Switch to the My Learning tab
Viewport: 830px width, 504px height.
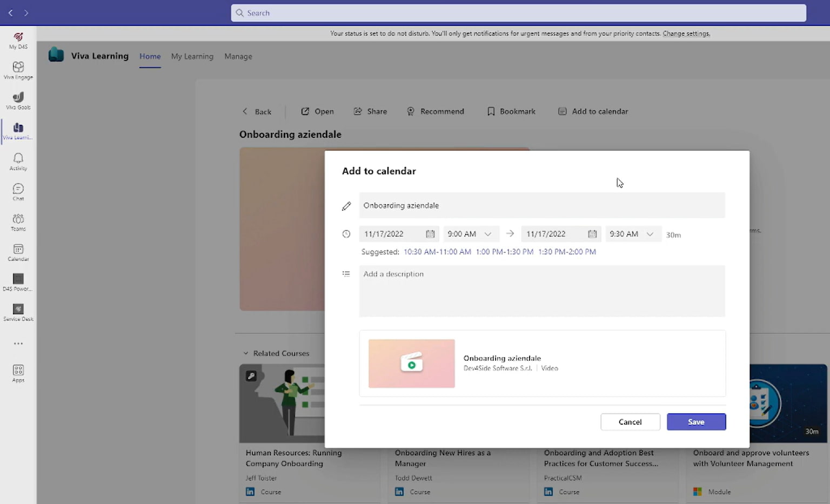pyautogui.click(x=192, y=56)
